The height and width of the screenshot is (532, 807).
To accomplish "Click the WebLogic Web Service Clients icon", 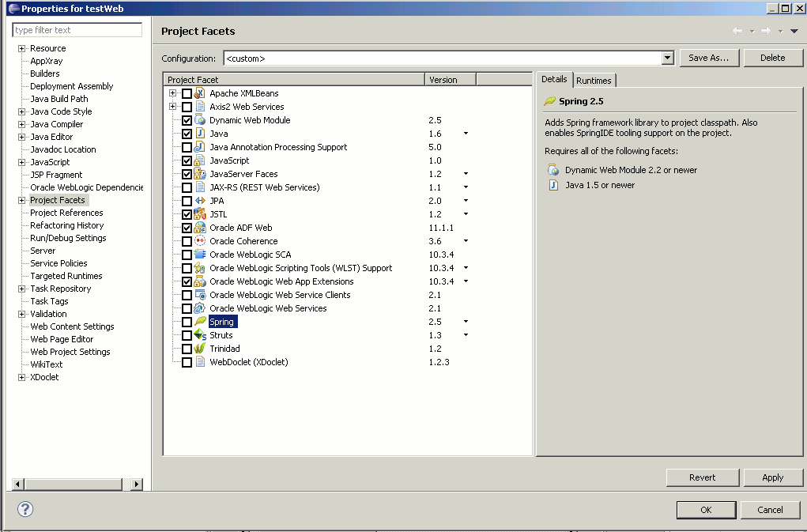I will (200, 295).
